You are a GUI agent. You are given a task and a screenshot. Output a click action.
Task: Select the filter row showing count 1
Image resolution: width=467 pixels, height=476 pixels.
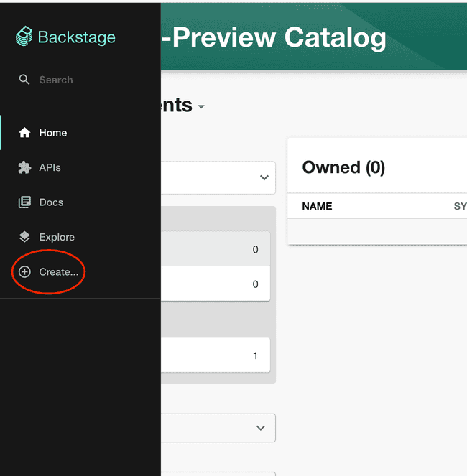[x=216, y=355]
